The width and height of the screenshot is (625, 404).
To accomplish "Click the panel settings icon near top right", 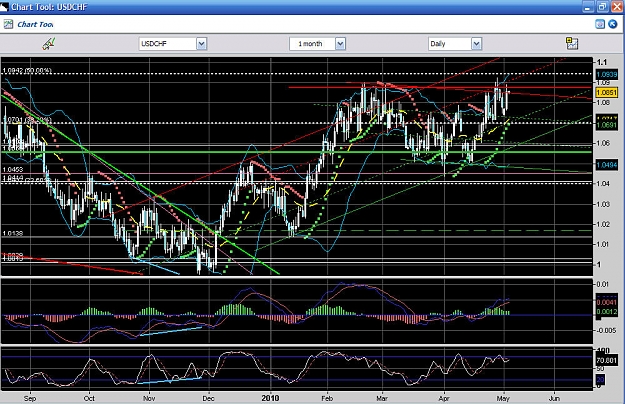I will coord(599,24).
